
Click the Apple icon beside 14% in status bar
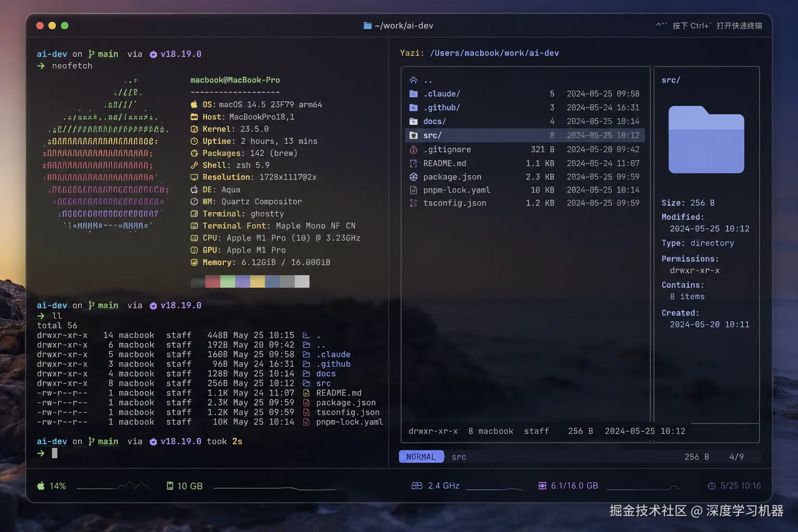click(x=41, y=486)
